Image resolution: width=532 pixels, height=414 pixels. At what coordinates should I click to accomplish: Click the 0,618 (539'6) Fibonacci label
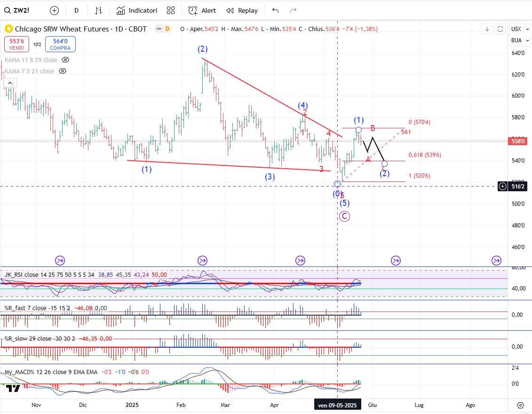(425, 155)
